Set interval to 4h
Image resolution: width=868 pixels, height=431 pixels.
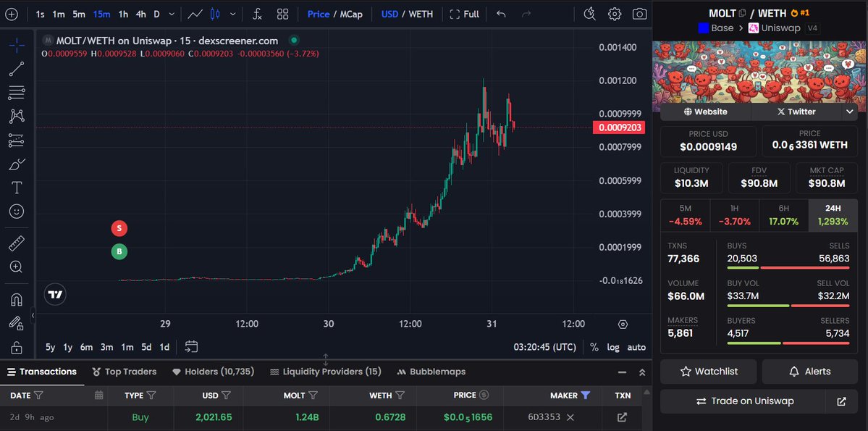pyautogui.click(x=140, y=14)
